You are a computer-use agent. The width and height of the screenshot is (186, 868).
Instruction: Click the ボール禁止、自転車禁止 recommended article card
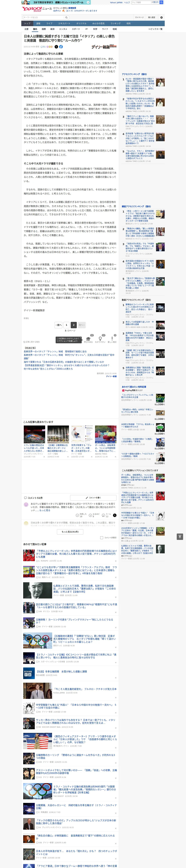(x=105, y=441)
